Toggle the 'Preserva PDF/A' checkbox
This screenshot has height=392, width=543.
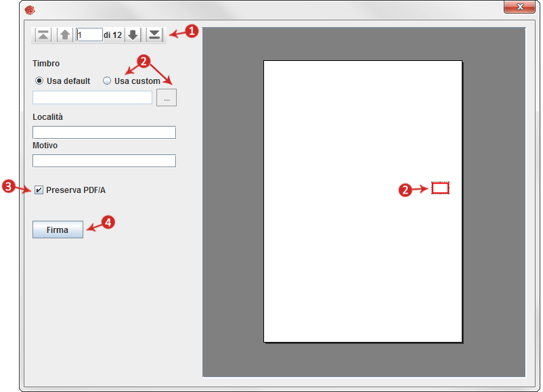pyautogui.click(x=39, y=190)
